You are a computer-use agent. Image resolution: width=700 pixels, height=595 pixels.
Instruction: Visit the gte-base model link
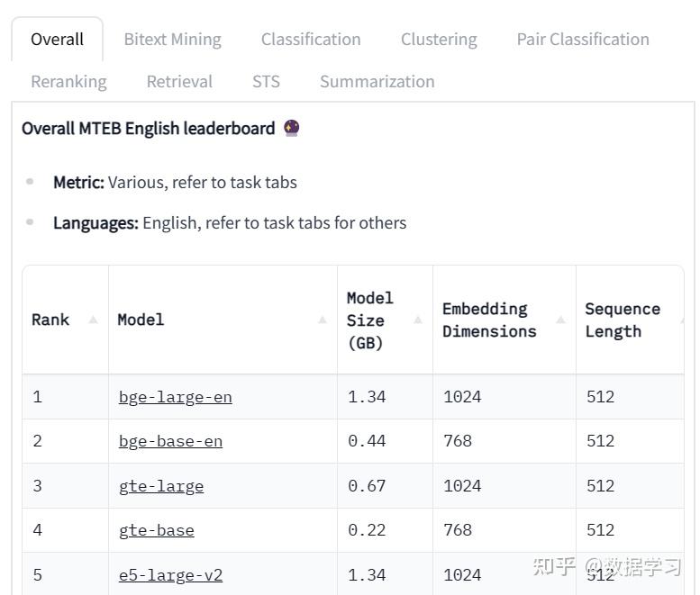coord(157,530)
